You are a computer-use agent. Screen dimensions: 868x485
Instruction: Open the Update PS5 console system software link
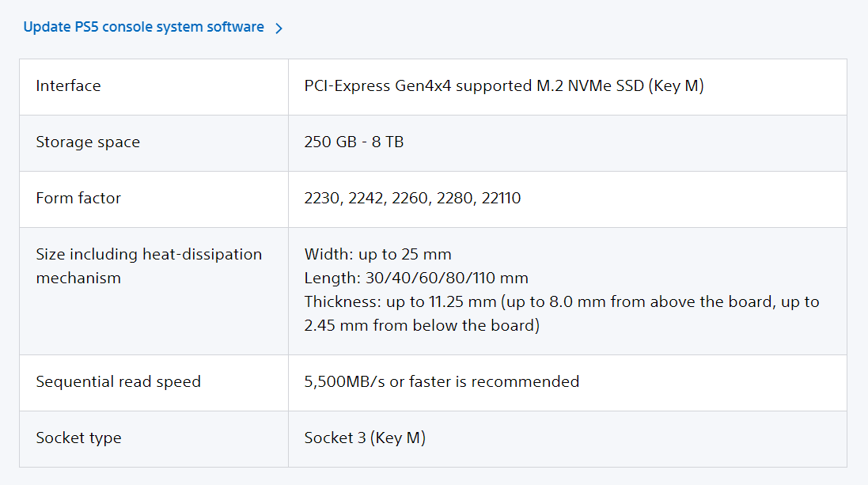[143, 27]
